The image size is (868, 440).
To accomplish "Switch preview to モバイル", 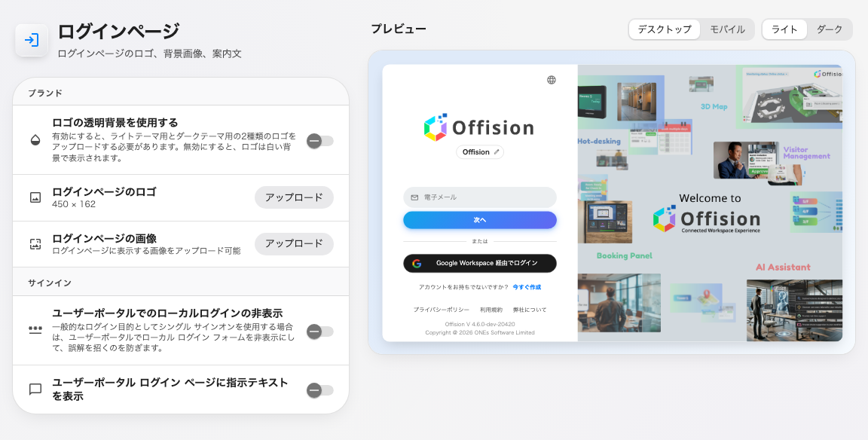I will point(727,29).
